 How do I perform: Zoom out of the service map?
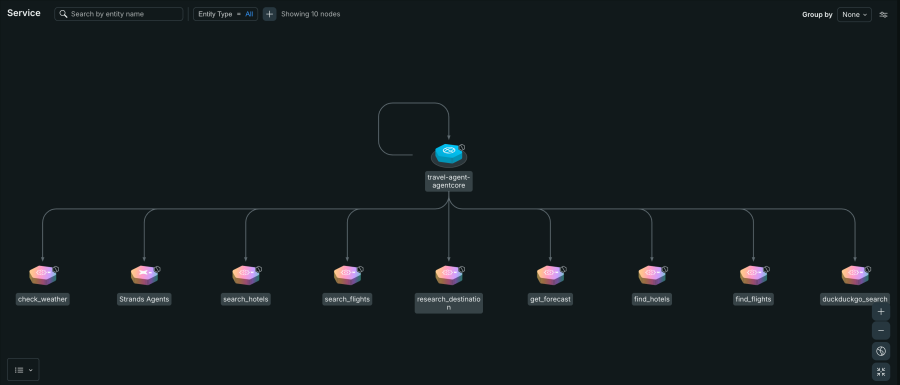pos(881,330)
